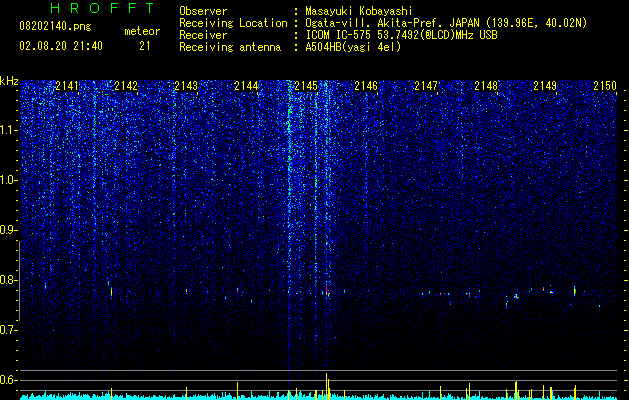This screenshot has height=400, width=629.
Task: Select the file name 08202140.png
Action: click(x=55, y=26)
